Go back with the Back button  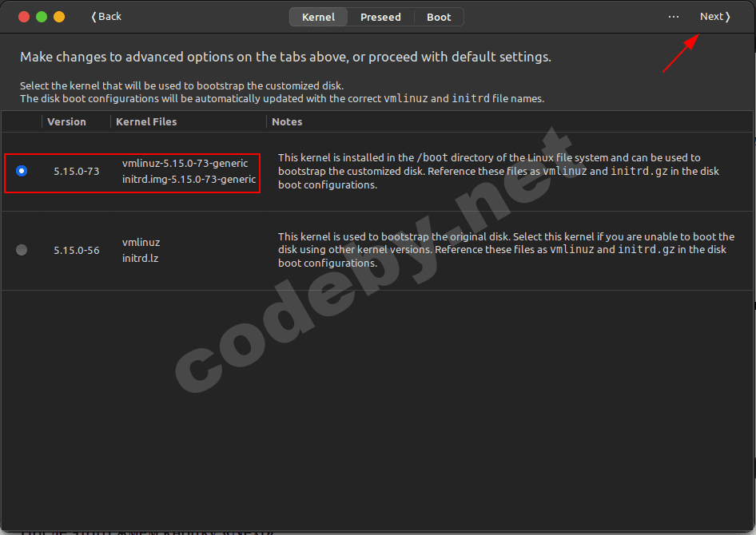[x=106, y=17]
